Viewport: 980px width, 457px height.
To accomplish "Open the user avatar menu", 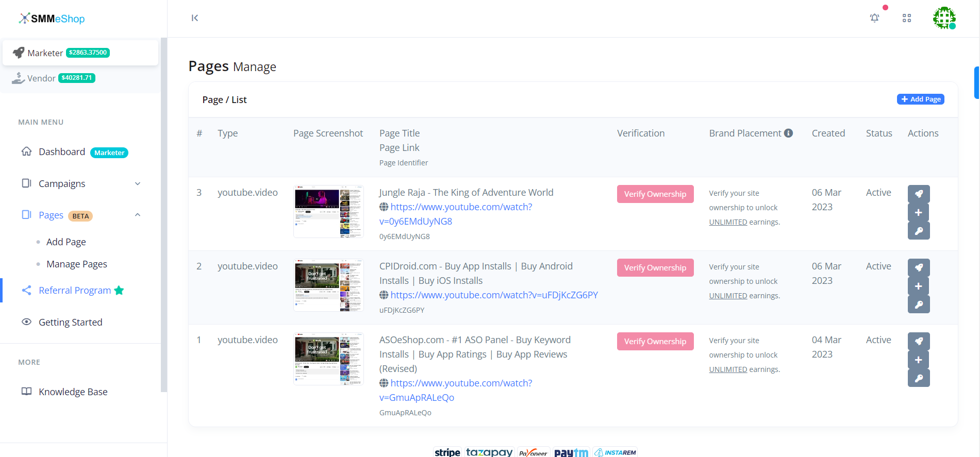I will (944, 18).
